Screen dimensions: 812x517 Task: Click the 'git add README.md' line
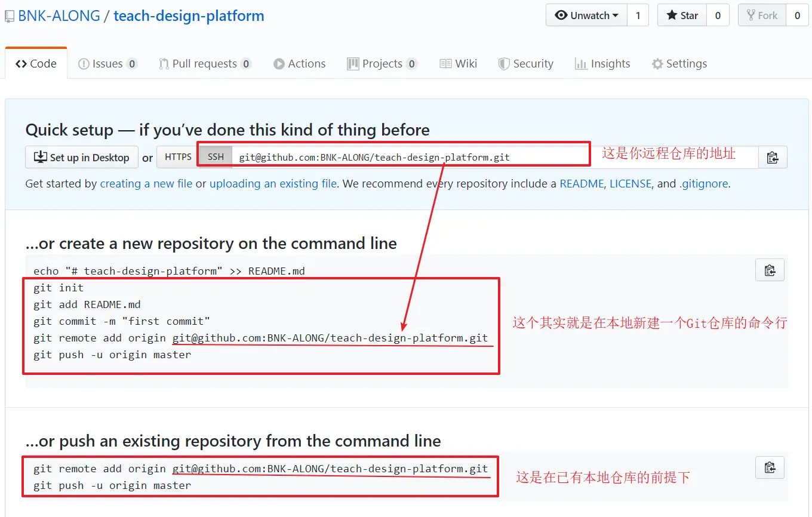pos(87,304)
